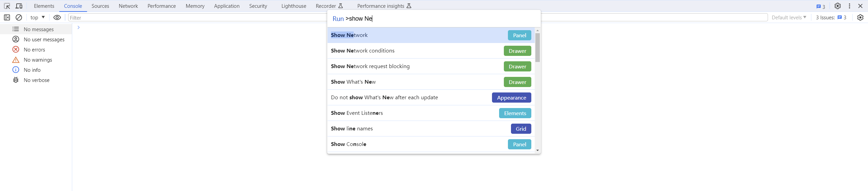This screenshot has height=191, width=868.
Task: Open the DevTools three-dot menu
Action: coord(849,6)
